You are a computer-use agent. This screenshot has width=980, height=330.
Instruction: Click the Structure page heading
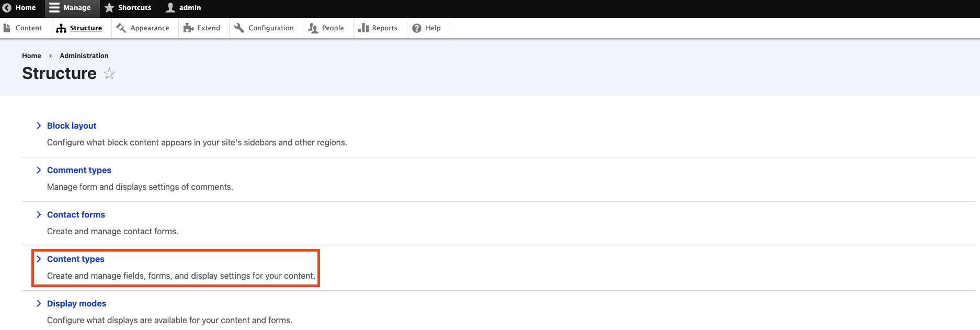click(59, 73)
